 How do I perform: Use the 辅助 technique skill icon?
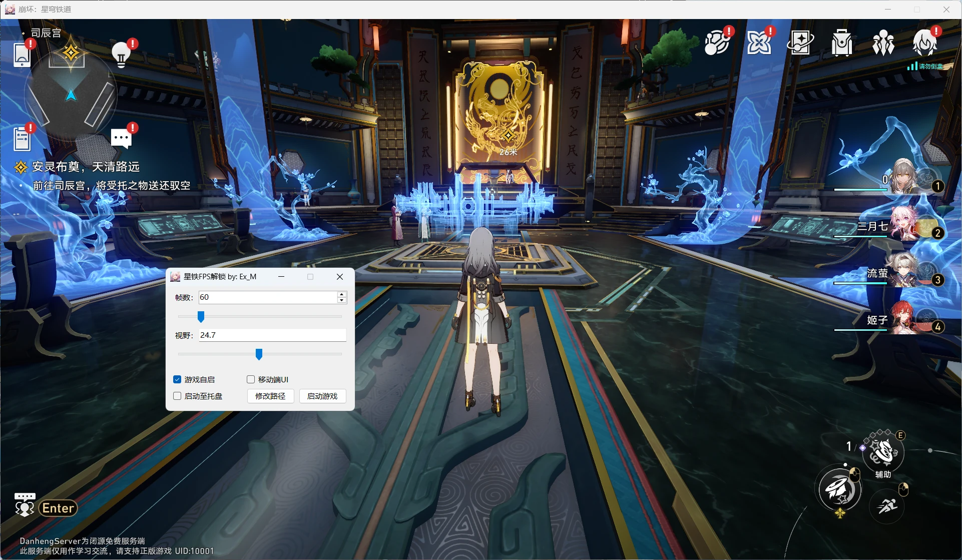(883, 452)
